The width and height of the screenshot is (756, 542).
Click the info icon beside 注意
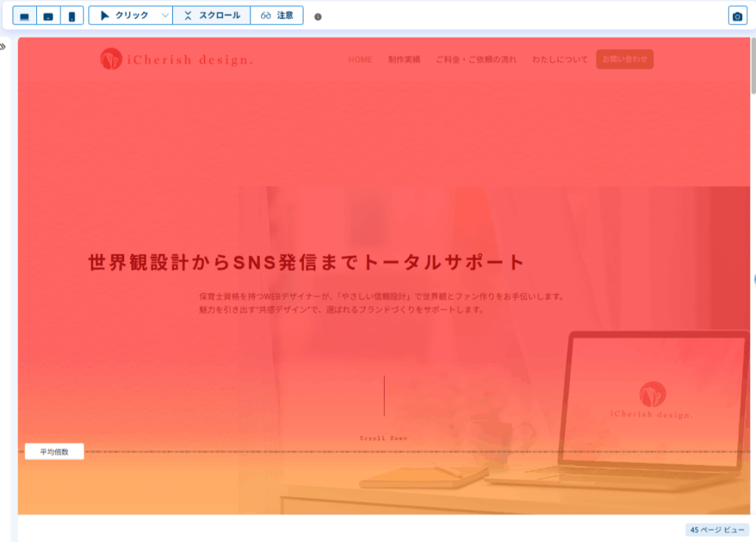[317, 17]
